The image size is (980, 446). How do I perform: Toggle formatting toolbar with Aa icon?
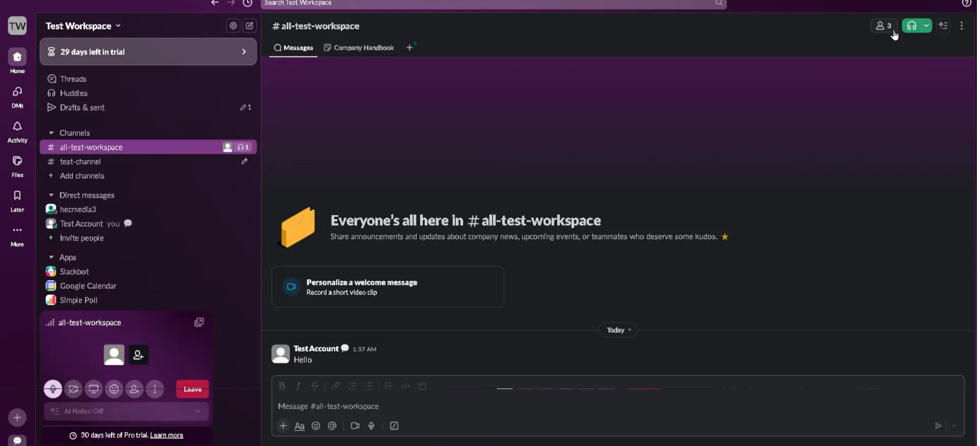pos(300,426)
